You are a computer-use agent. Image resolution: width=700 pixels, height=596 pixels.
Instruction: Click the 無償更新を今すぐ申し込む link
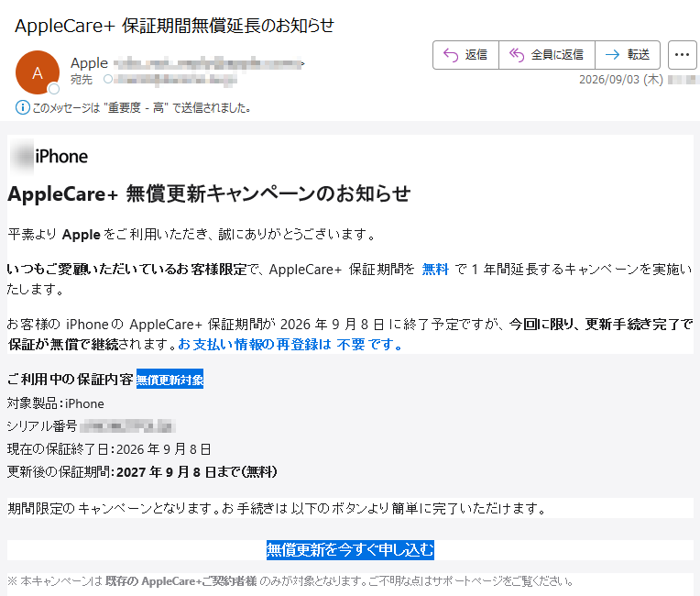350,549
